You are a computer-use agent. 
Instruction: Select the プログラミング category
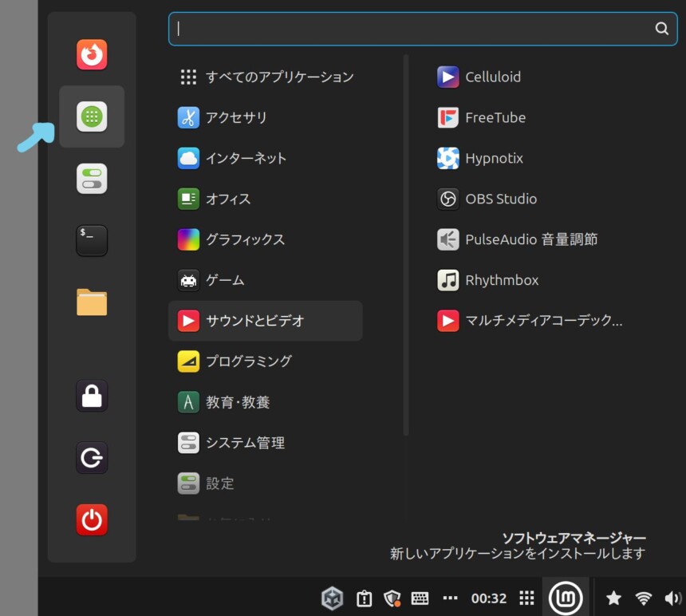tap(266, 361)
